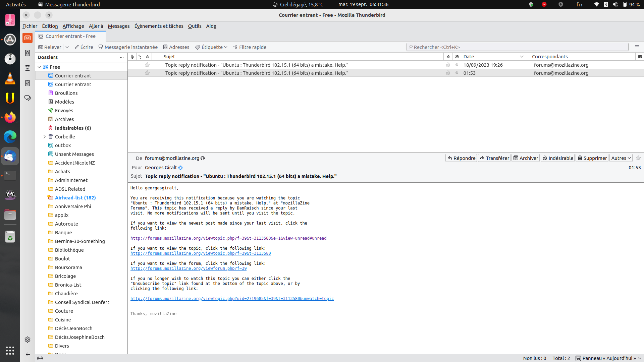This screenshot has width=644, height=362.
Task: Mark message as Indésirable in header
Action: click(x=558, y=158)
